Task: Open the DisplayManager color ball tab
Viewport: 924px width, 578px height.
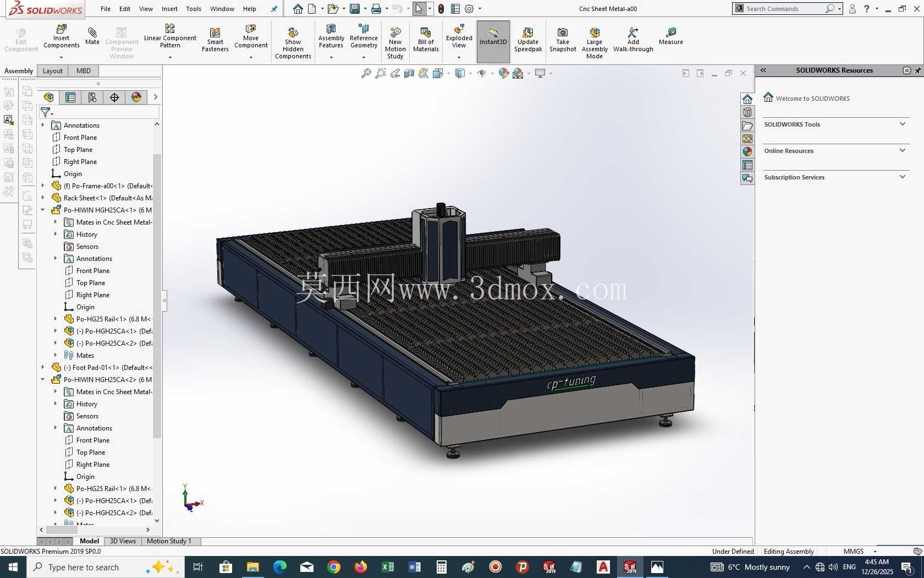Action: 136,97
